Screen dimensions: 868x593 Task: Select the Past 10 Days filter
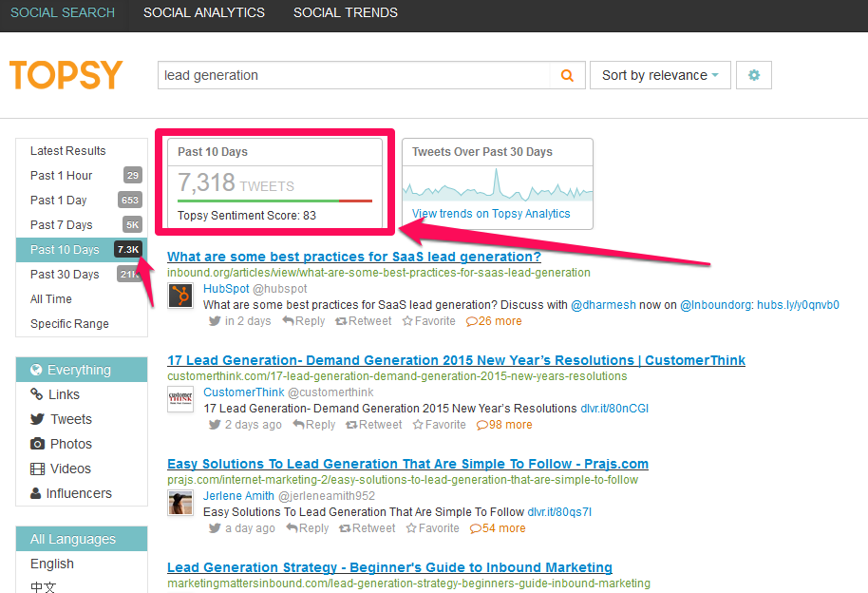click(82, 249)
